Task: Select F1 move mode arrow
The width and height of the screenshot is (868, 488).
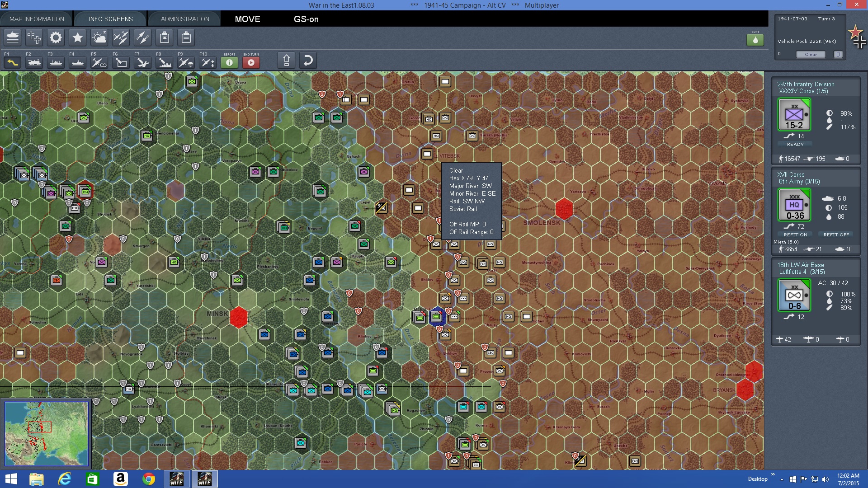Action: coord(13,62)
